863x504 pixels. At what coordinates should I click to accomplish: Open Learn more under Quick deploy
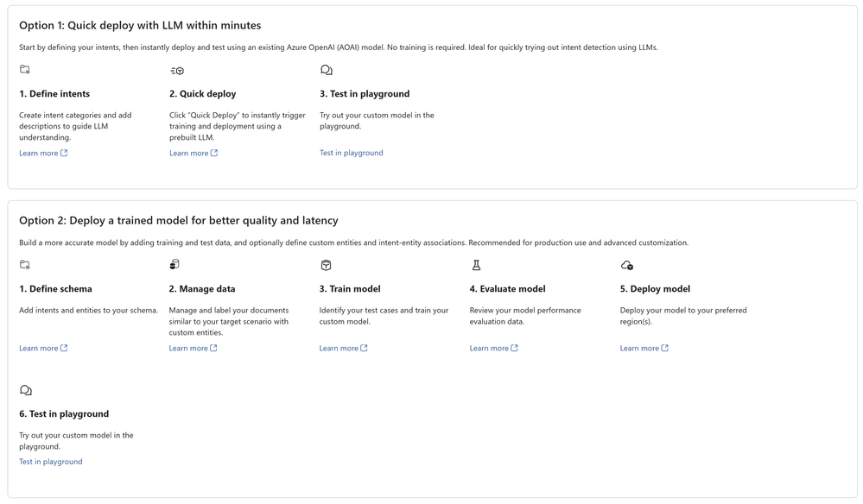194,154
